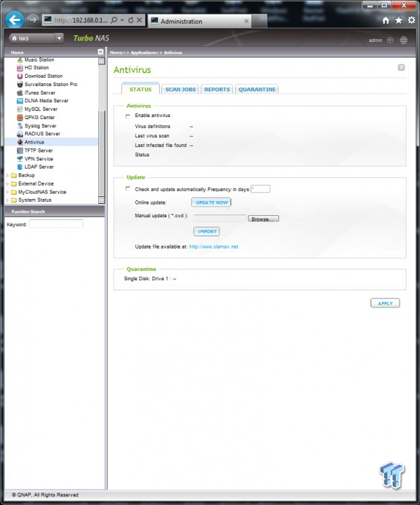Viewport: 420px width, 505px height.
Task: Click the frequency in days field
Action: tap(260, 189)
